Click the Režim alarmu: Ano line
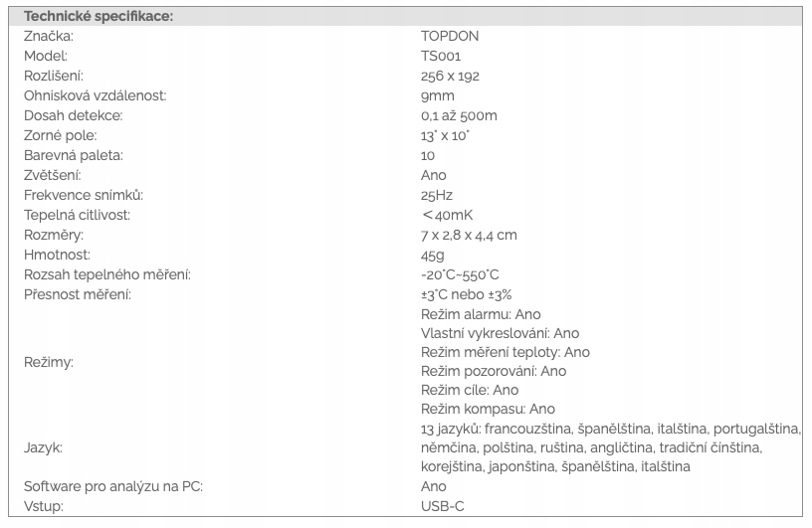Viewport: 812px width, 528px height. [481, 314]
